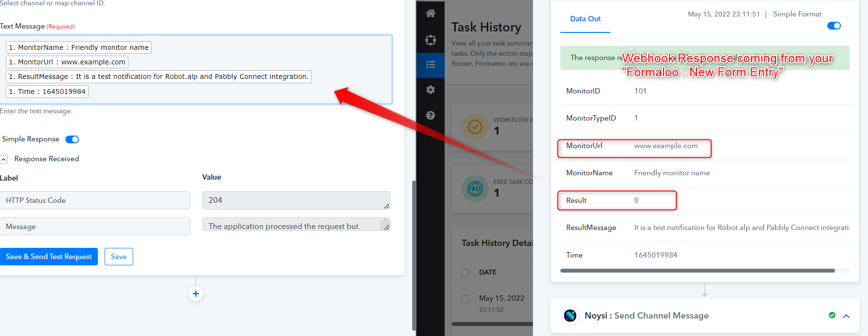Click the ResultMessage mapped tag
868x336 pixels.
[x=159, y=76]
